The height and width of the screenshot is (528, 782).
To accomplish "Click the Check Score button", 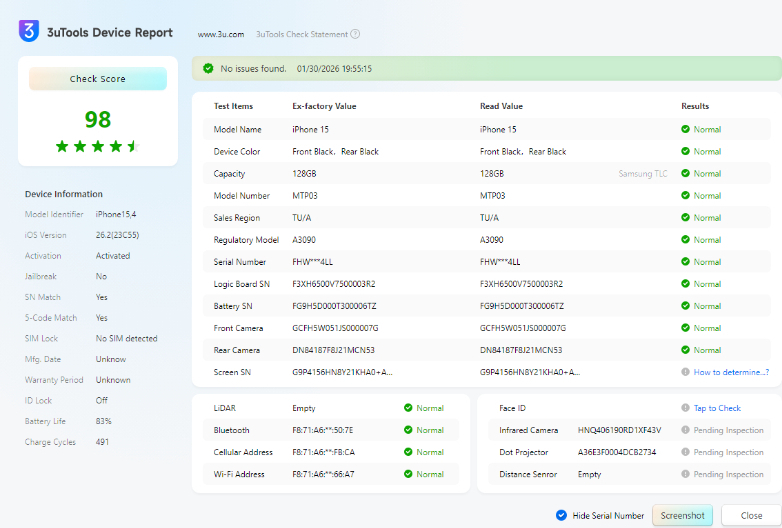I will click(x=98, y=79).
